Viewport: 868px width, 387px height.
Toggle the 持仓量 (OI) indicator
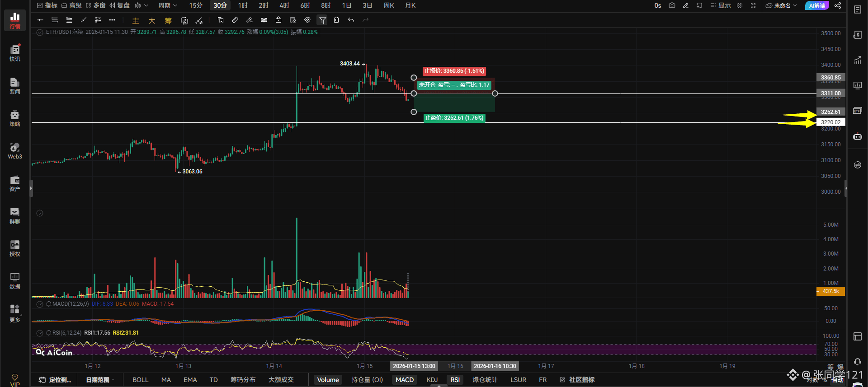[367, 380]
